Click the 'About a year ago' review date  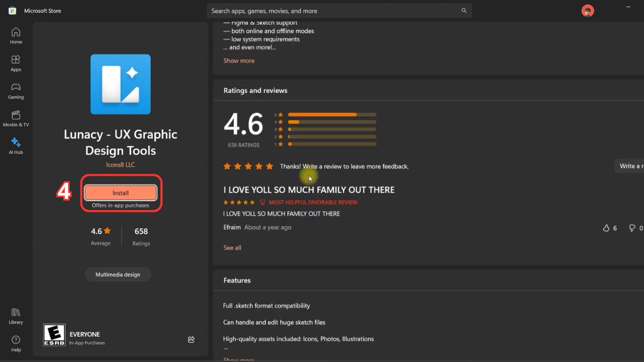pyautogui.click(x=268, y=227)
